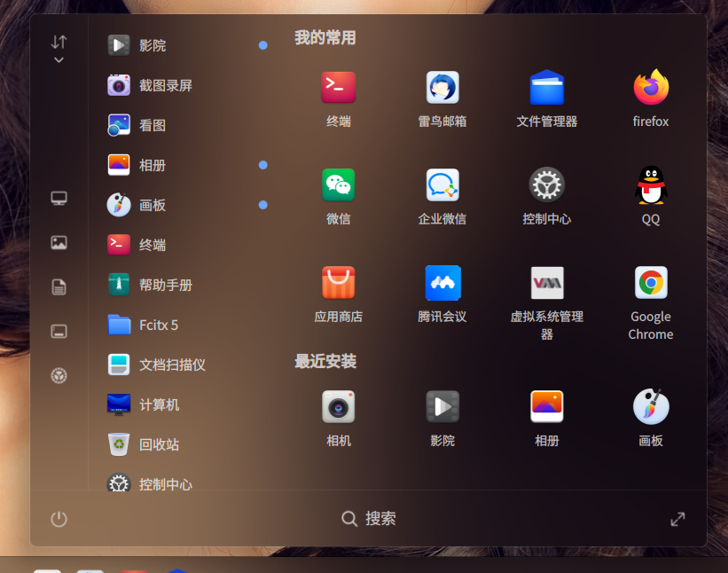The width and height of the screenshot is (728, 573).
Task: Open settings shortcut in left sidebar
Action: (59, 375)
